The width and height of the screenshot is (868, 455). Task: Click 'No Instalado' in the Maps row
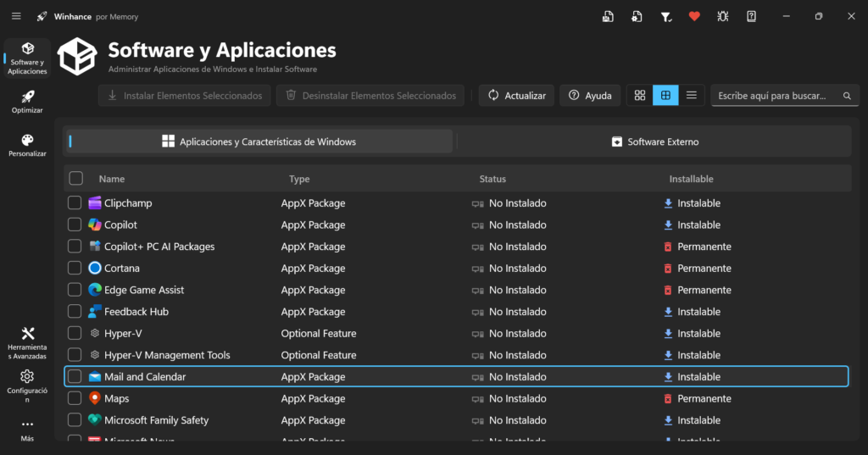click(x=518, y=398)
